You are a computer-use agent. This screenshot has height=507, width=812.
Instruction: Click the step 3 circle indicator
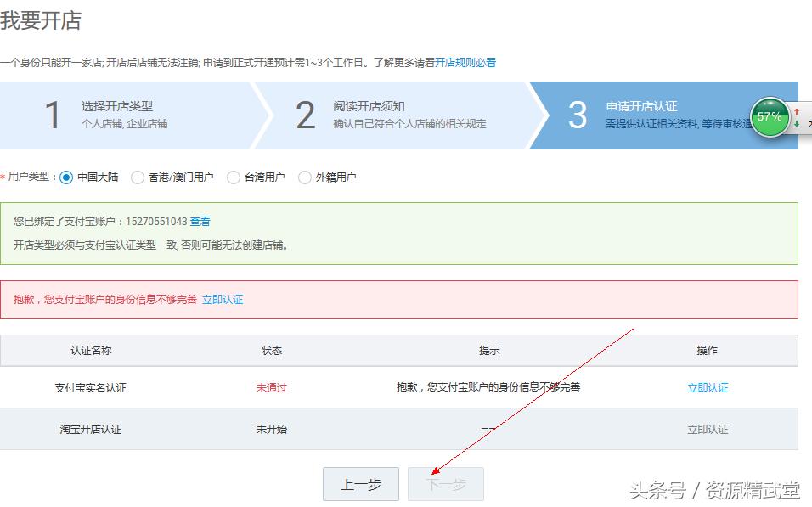(578, 115)
